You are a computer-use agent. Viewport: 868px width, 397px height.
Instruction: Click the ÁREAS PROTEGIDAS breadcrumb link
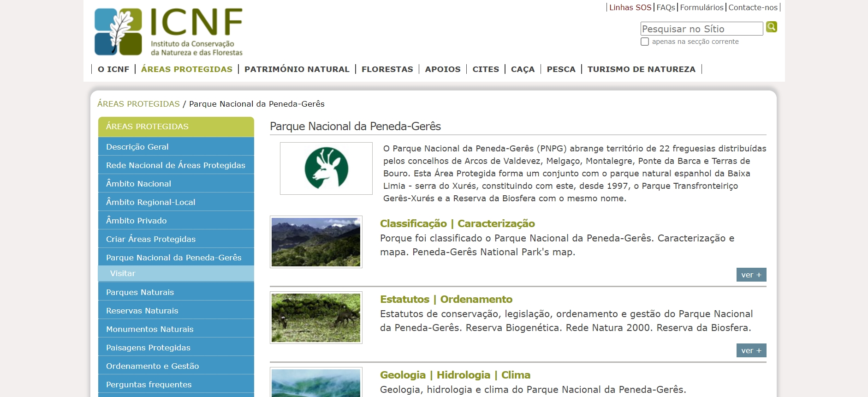pyautogui.click(x=138, y=104)
